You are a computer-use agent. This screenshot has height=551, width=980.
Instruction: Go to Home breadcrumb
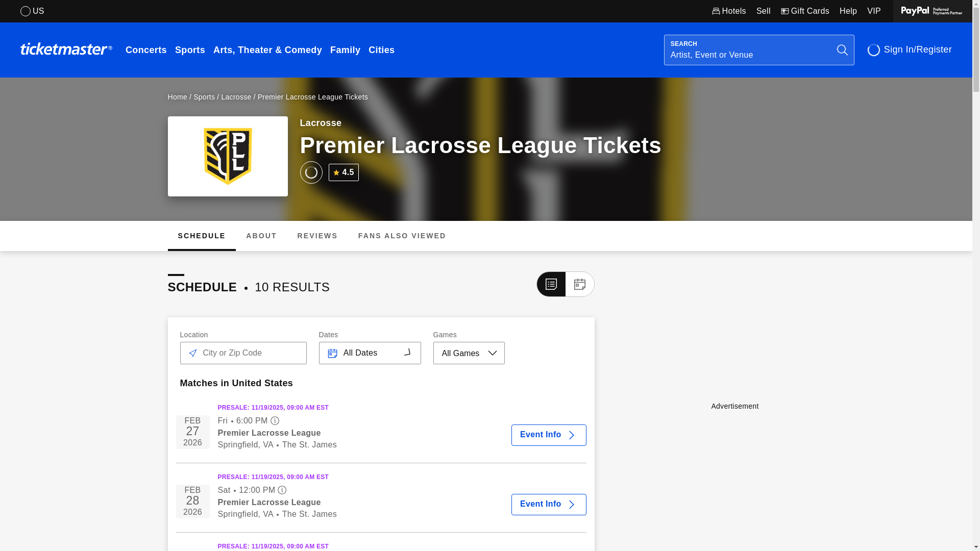177,97
